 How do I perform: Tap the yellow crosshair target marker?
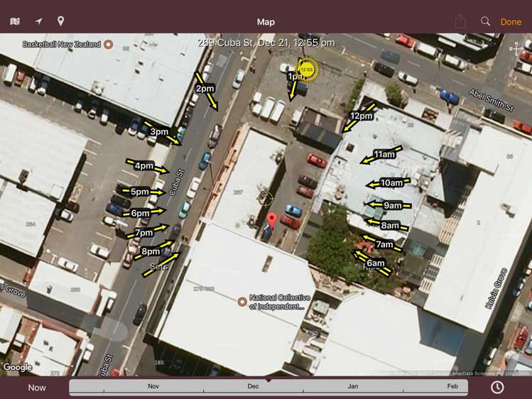[266, 198]
